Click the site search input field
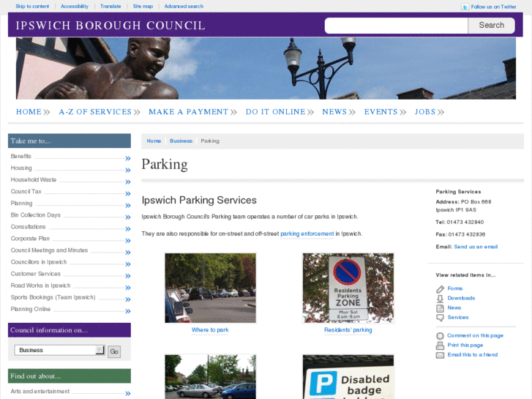The width and height of the screenshot is (532, 399). (397, 26)
